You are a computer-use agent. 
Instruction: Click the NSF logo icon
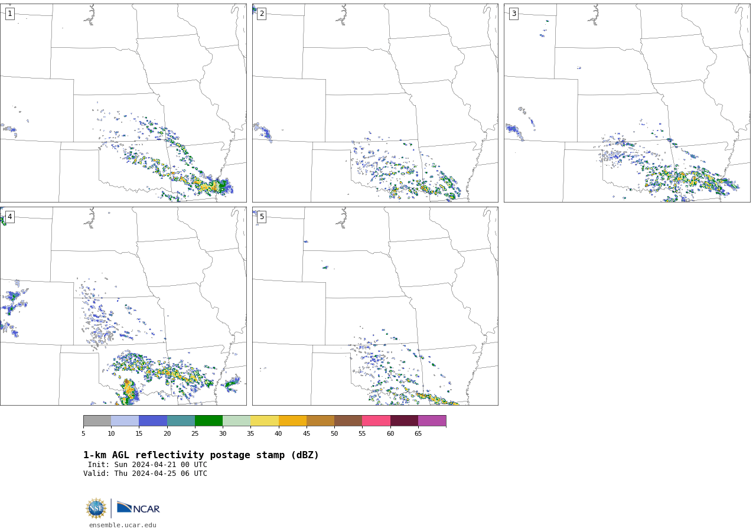96,508
